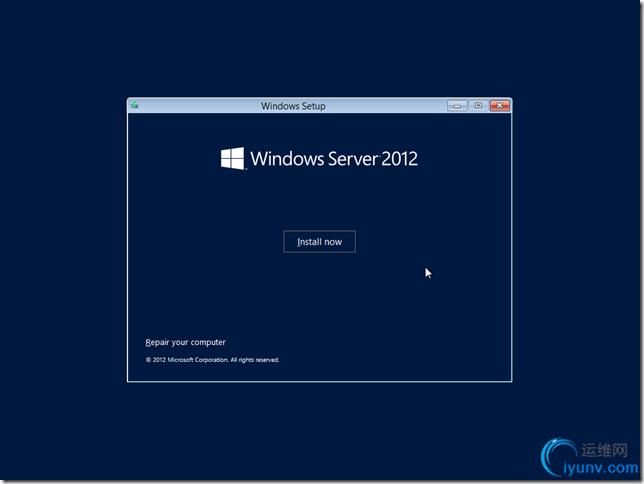Close the Windows Setup window
Image resolution: width=644 pixels, height=484 pixels.
tap(500, 106)
